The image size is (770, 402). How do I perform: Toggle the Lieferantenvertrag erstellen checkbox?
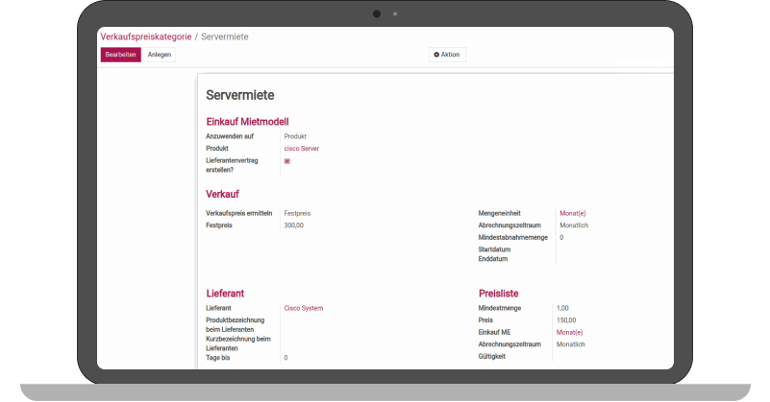click(287, 161)
